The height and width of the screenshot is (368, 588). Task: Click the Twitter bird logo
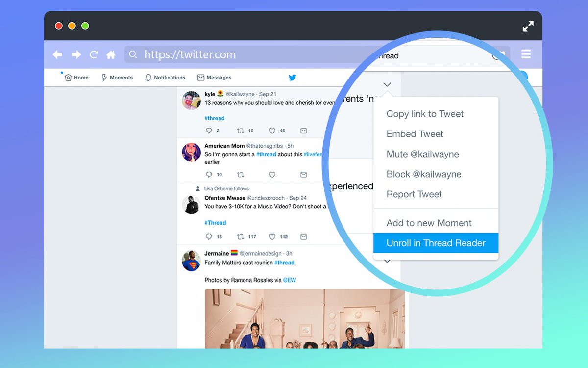[x=293, y=78]
